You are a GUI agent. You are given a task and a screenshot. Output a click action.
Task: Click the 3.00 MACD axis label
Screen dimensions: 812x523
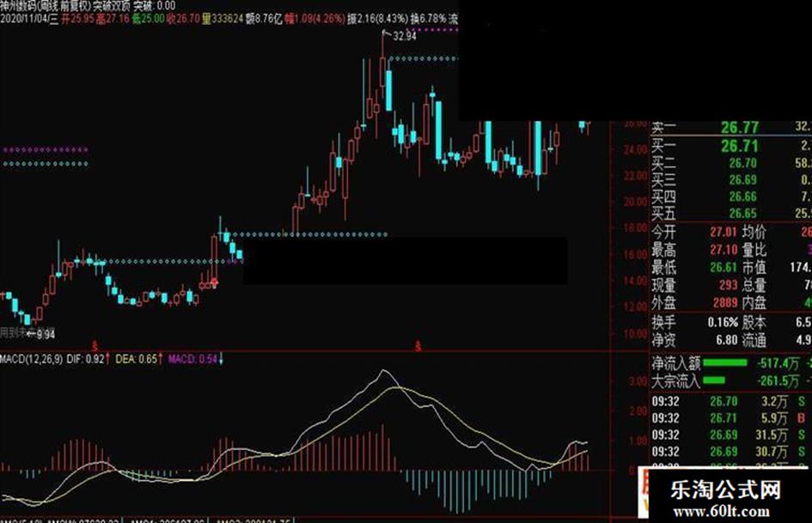(638, 381)
